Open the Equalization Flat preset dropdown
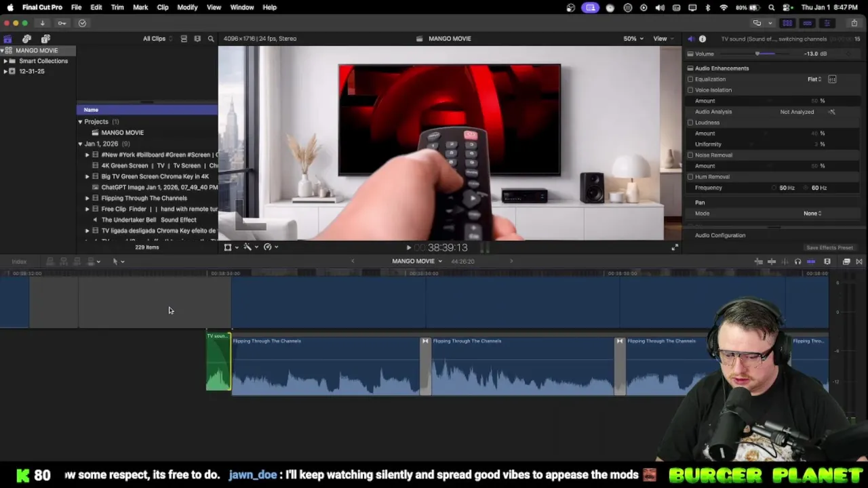 (814, 79)
